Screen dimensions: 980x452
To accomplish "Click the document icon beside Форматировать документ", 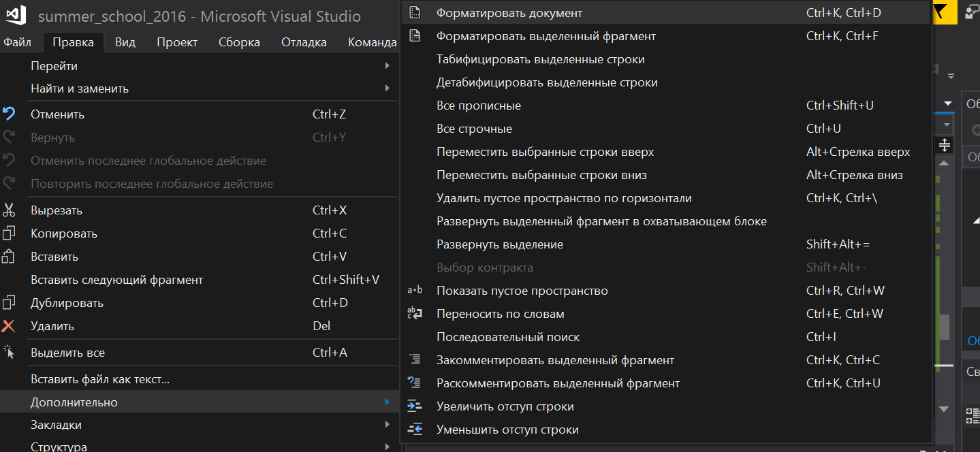I will click(x=414, y=13).
